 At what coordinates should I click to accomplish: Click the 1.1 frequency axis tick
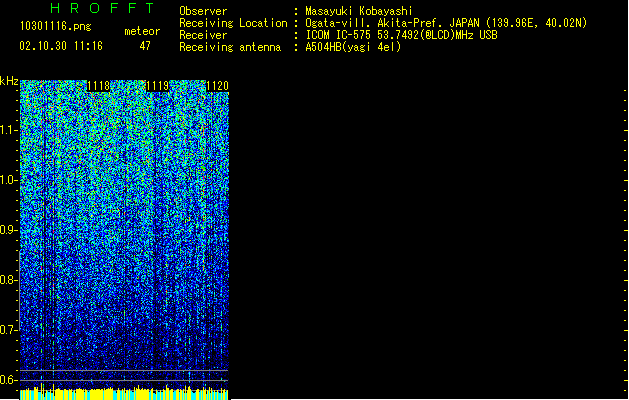tap(8, 130)
